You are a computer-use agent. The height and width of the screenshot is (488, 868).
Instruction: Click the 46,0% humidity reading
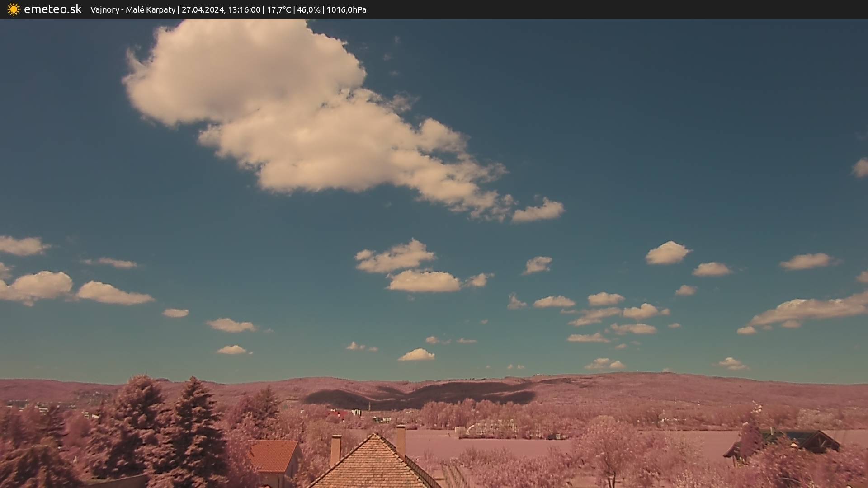coord(308,10)
